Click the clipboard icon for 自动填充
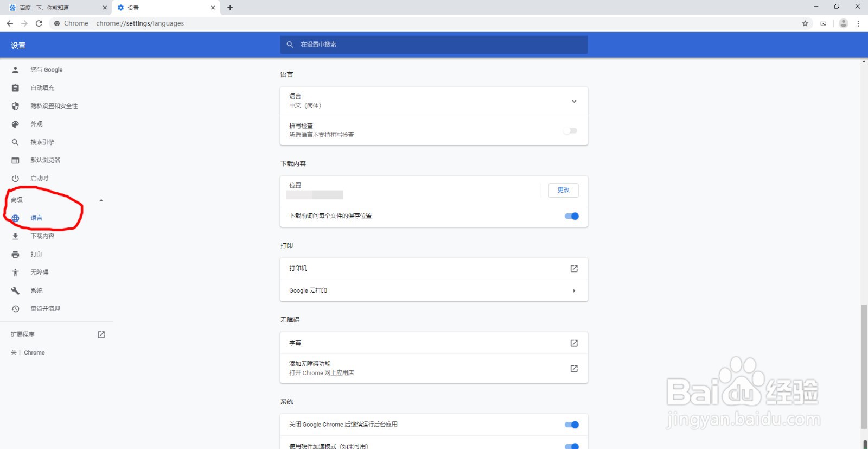 pyautogui.click(x=15, y=88)
